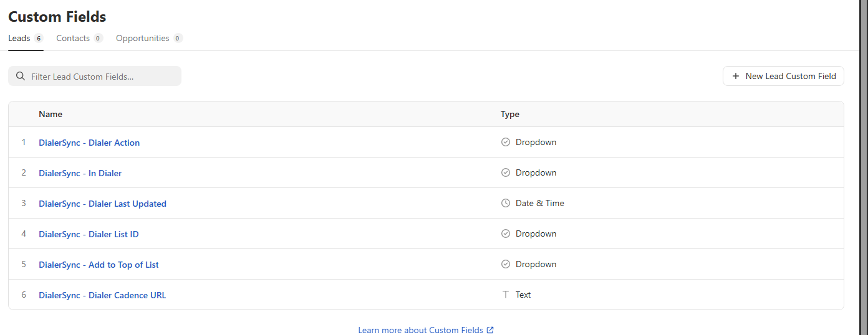Viewport: 868px width, 335px height.
Task: Focus the Filter Lead Custom Fields input
Action: pos(95,76)
